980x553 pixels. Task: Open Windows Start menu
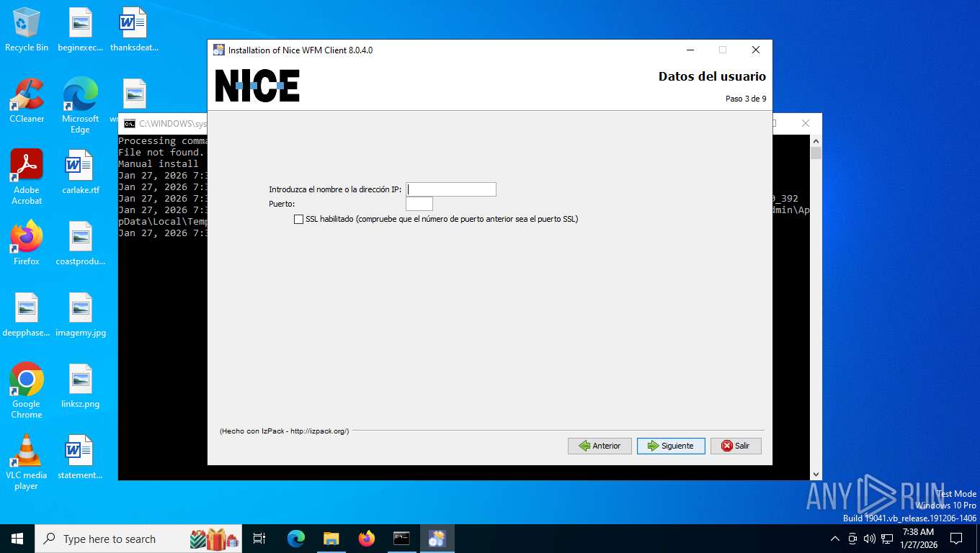point(17,539)
